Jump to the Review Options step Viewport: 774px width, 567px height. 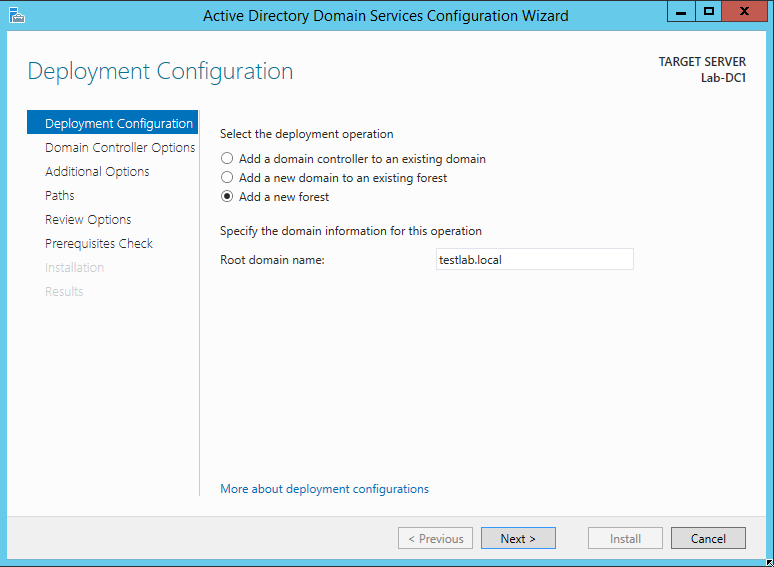coord(88,220)
